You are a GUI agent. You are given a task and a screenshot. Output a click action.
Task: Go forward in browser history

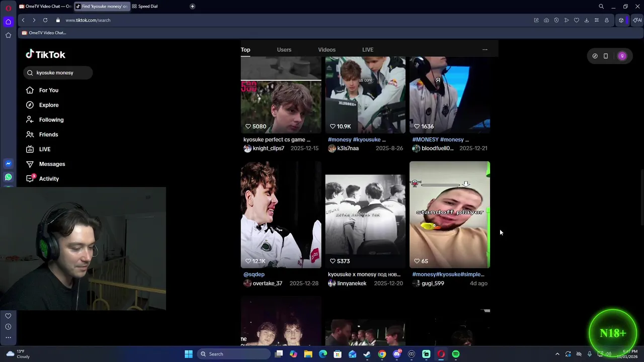34,20
